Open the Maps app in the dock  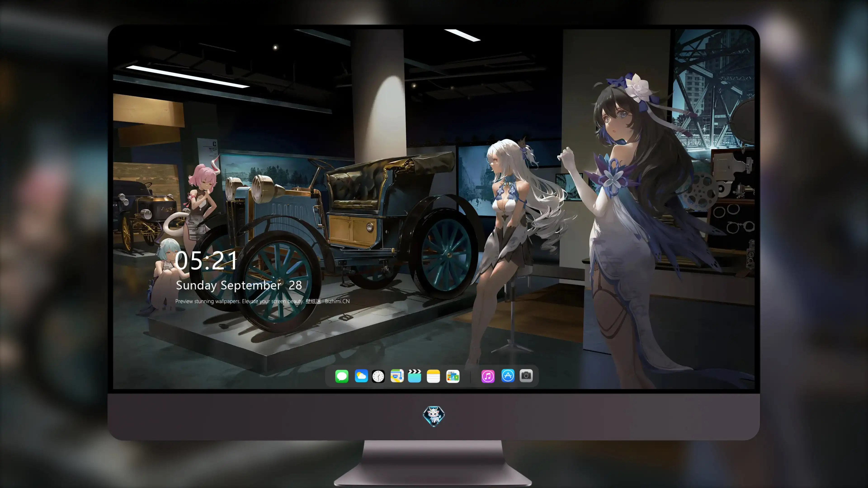397,376
